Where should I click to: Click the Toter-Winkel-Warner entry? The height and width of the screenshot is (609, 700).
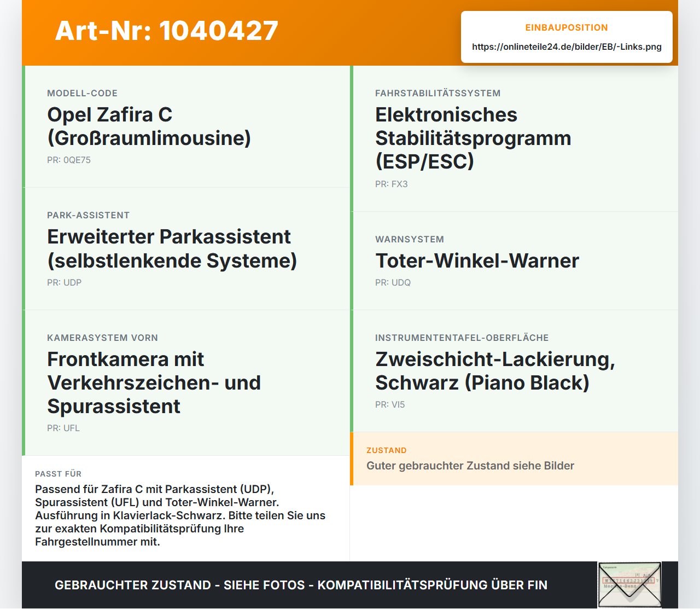[x=477, y=260]
